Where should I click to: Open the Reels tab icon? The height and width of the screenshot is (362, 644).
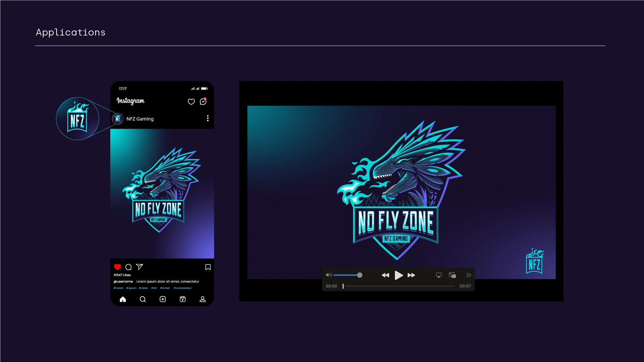[x=183, y=299]
